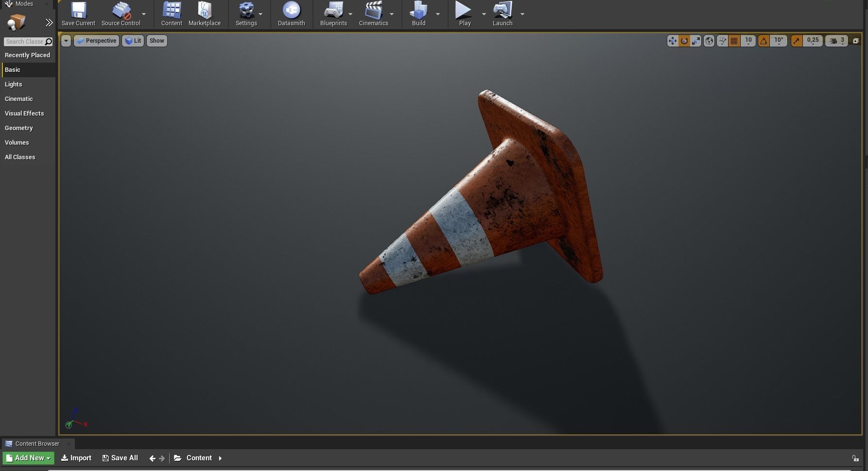Expand the Blueprints dropdown arrow
This screenshot has width=868, height=471.
coord(350,14)
